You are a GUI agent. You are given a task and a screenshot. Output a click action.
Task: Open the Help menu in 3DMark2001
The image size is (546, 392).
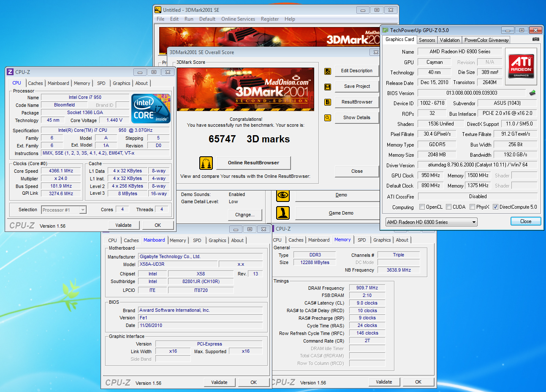click(x=290, y=19)
